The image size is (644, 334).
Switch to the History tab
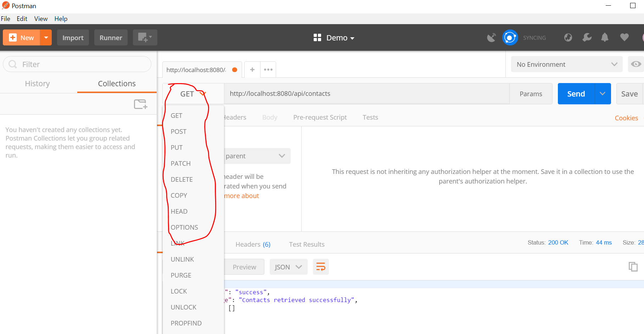(37, 83)
